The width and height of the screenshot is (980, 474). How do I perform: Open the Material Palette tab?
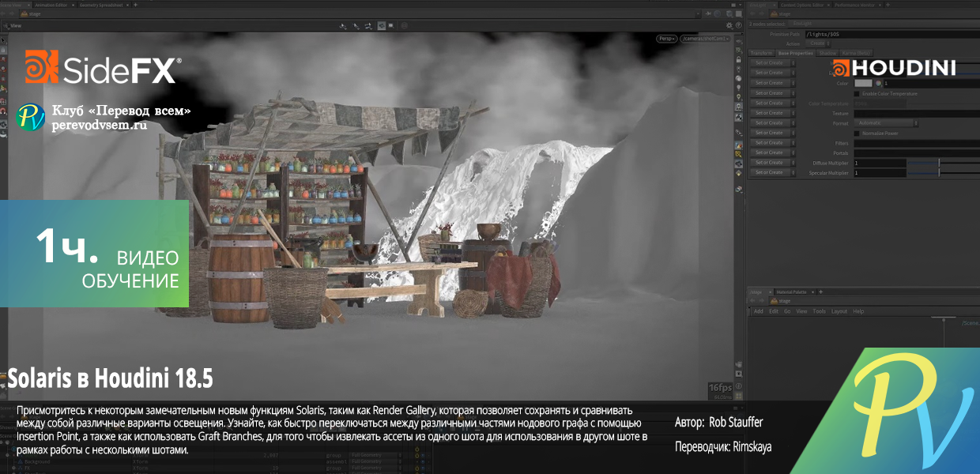pyautogui.click(x=793, y=292)
